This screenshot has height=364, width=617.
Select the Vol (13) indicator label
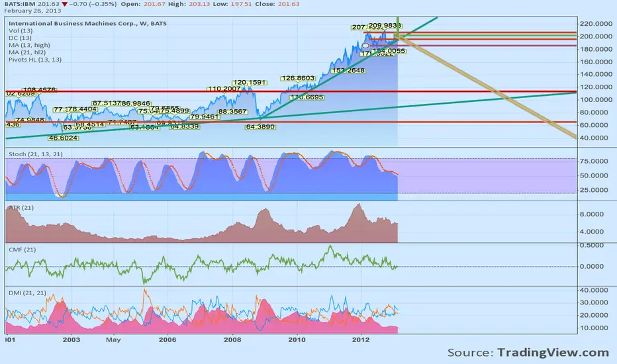[21, 30]
